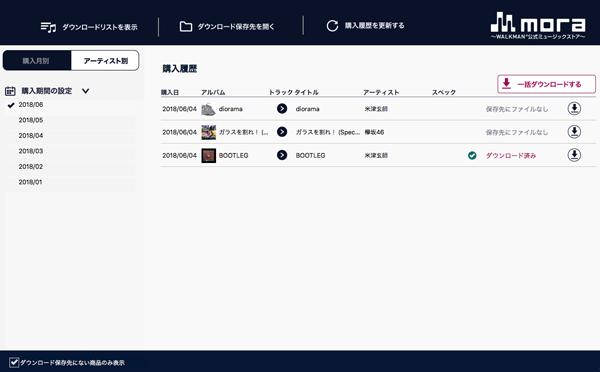Click the トラック column header

pyautogui.click(x=280, y=92)
